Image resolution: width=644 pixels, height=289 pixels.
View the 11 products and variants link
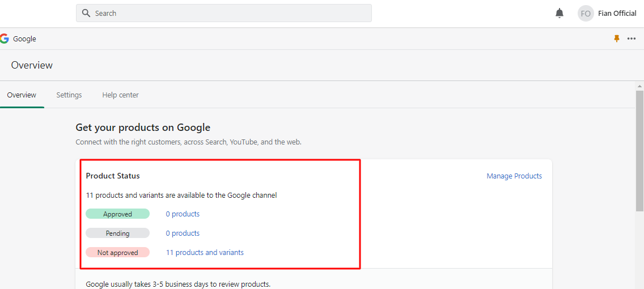tap(205, 253)
